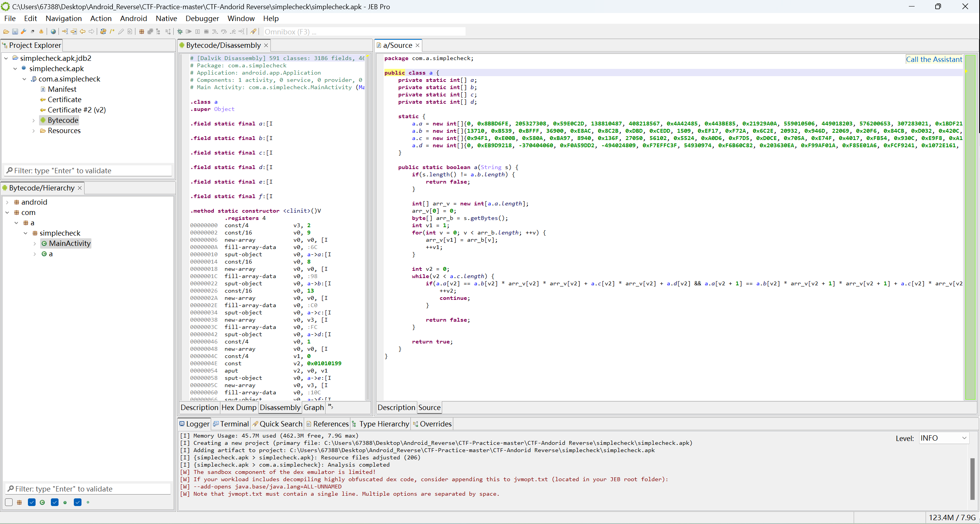The image size is (980, 524).
Task: Click the Disassembly view vertical scrollbar
Action: pyautogui.click(x=368, y=227)
